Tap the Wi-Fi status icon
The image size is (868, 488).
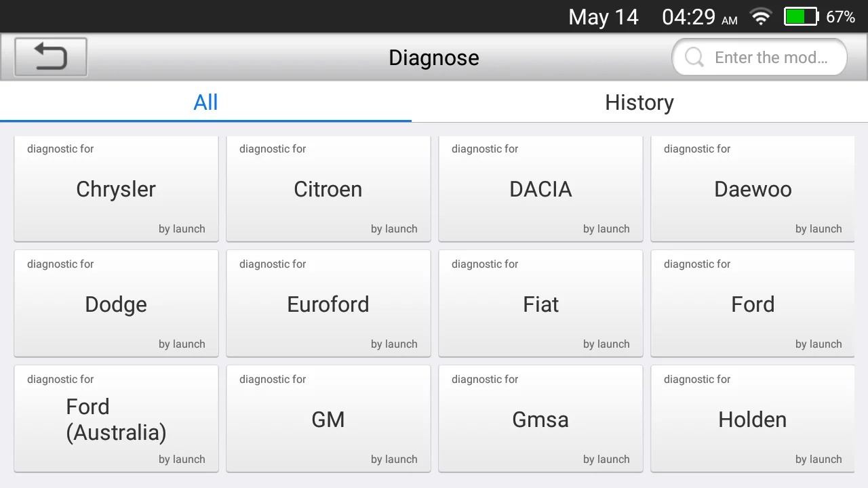pyautogui.click(x=761, y=17)
